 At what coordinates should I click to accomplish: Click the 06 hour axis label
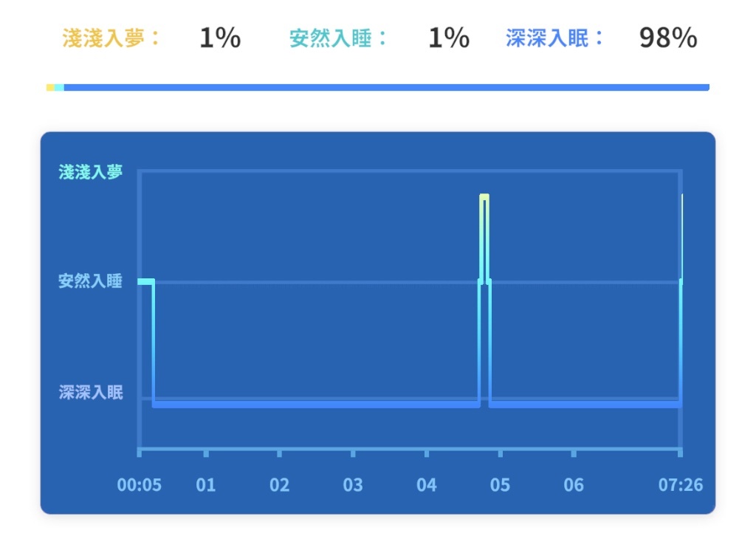click(574, 485)
